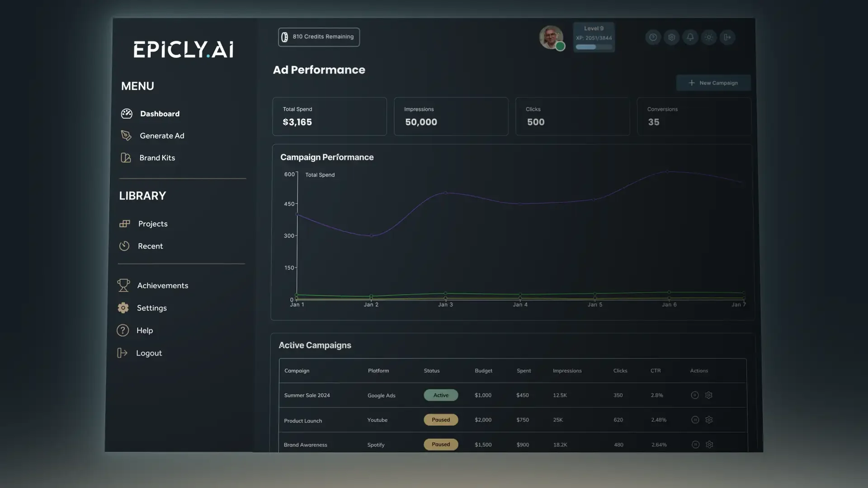Viewport: 868px width, 488px height.
Task: Click the logout door icon top right
Action: coord(727,38)
